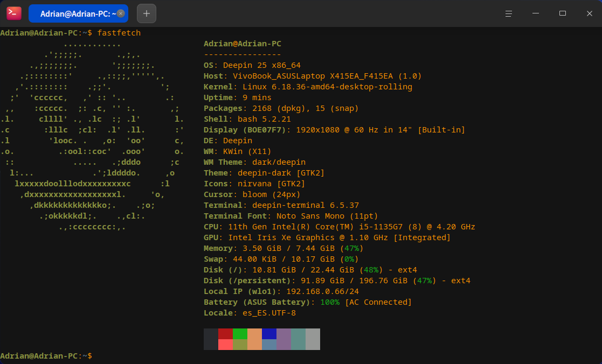Click the 'Icons: nirvana [GTK2]' line

click(254, 183)
